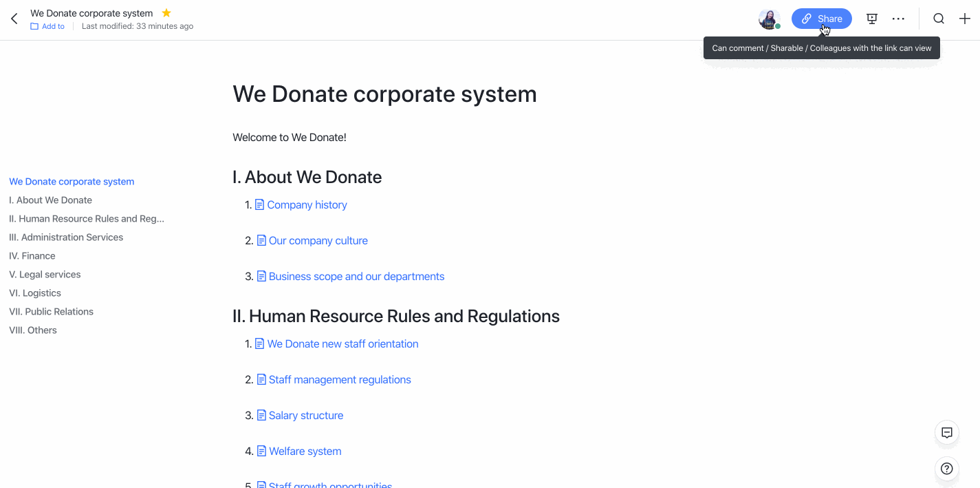Screen dimensions: 980x488
Task: Open 'Business scope and our departments'
Action: (x=356, y=276)
